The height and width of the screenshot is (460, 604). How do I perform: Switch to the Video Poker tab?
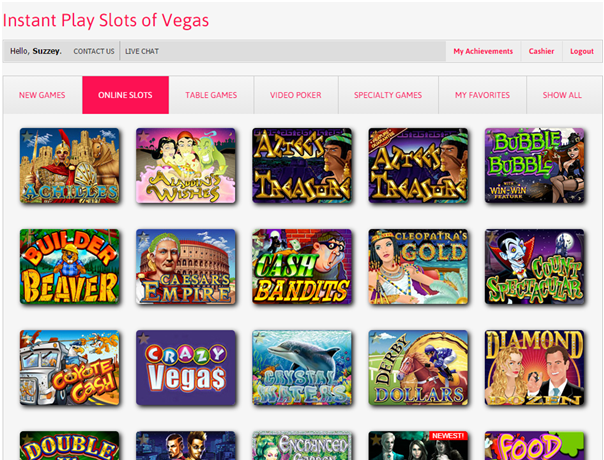[296, 95]
